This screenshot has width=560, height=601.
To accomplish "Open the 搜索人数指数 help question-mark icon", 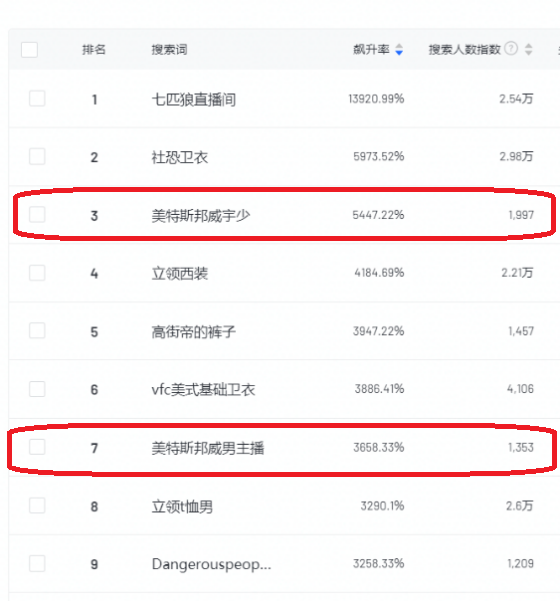I will pyautogui.click(x=511, y=49).
